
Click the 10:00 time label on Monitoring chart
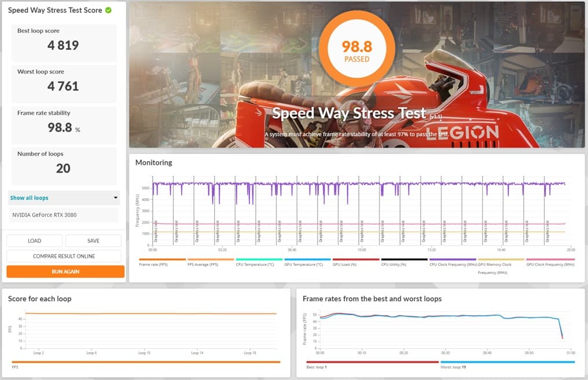pos(362,250)
